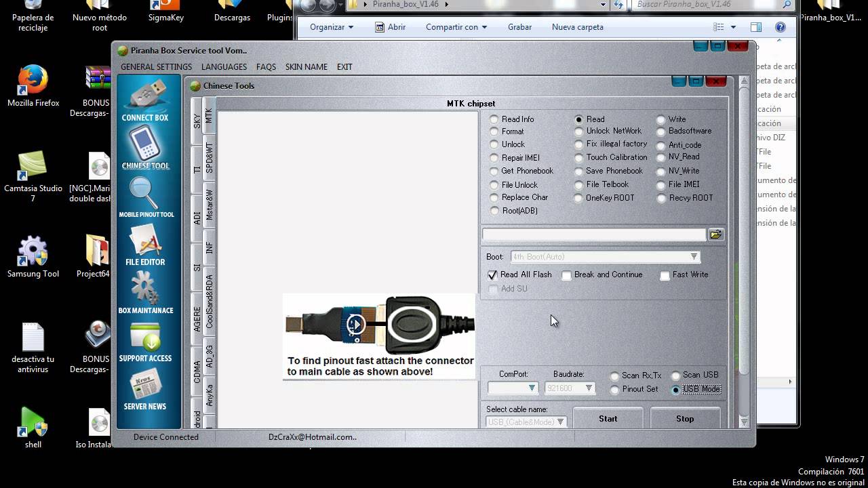Select the Nuevo método root desktop icon
The height and width of the screenshot is (488, 868).
[100, 17]
